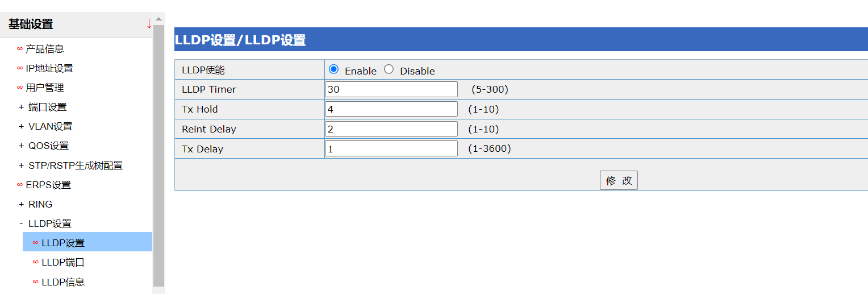Expand the 端口设置 tree node

pyautogui.click(x=47, y=107)
